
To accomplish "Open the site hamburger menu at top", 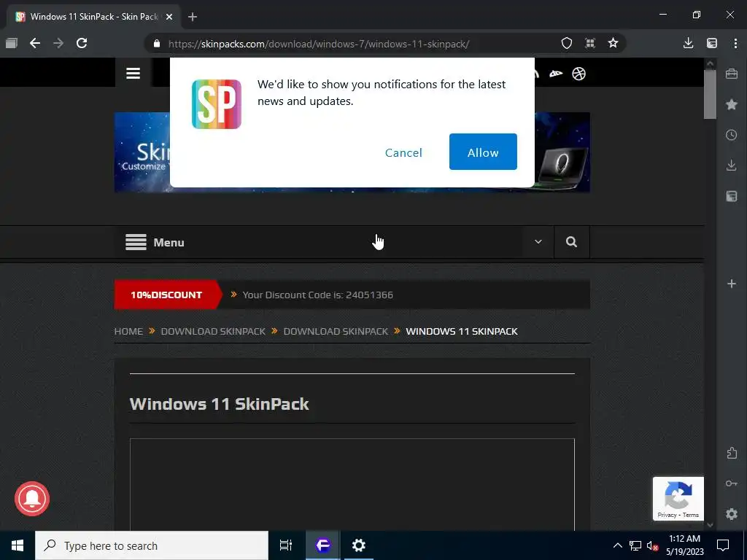I will click(133, 74).
